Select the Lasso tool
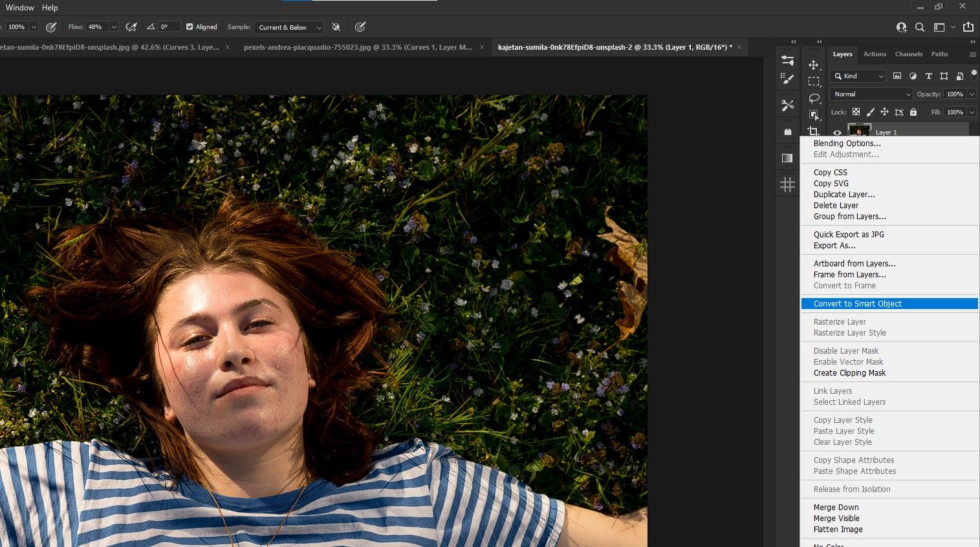 pos(814,97)
